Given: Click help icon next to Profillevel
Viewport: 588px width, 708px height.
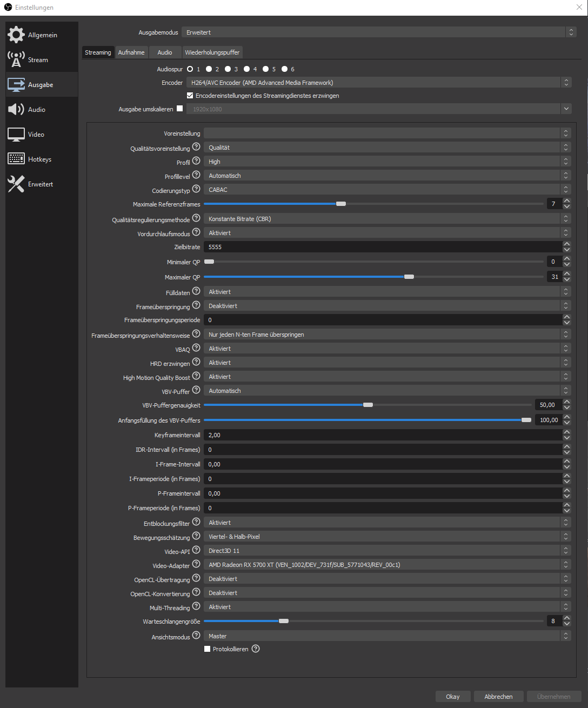Looking at the screenshot, I should [x=196, y=175].
